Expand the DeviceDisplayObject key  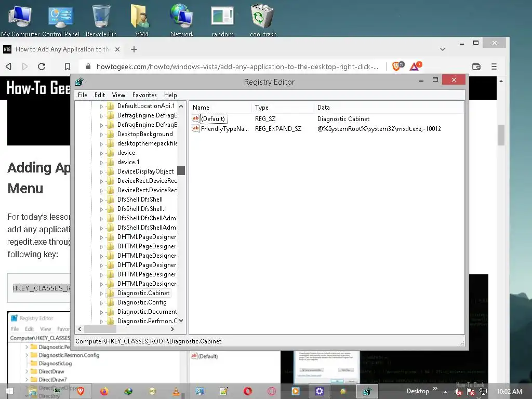coord(101,172)
